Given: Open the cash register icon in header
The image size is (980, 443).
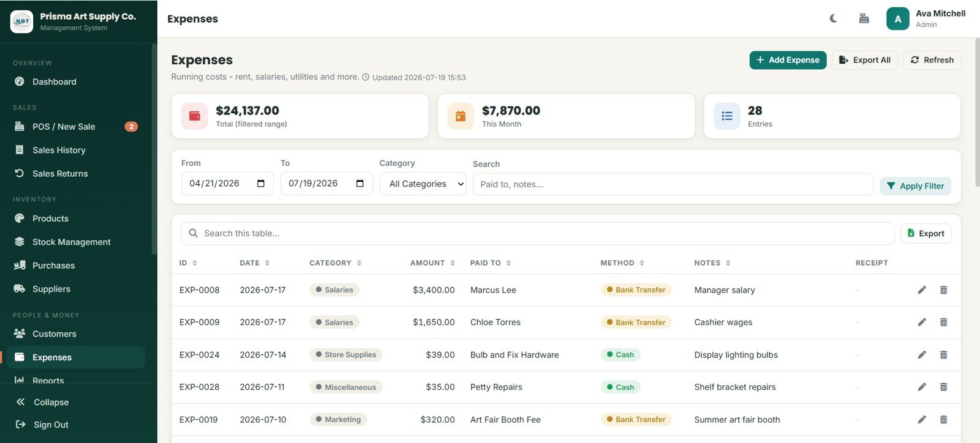Looking at the screenshot, I should pyautogui.click(x=864, y=18).
